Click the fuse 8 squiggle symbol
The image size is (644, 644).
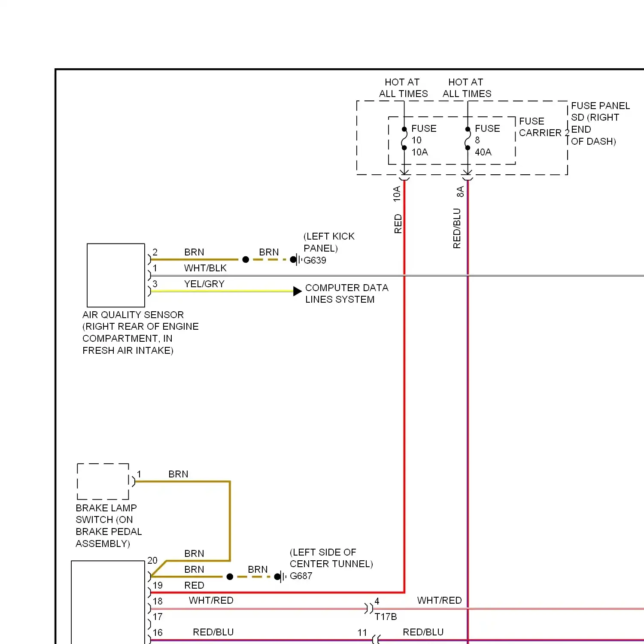(x=468, y=138)
